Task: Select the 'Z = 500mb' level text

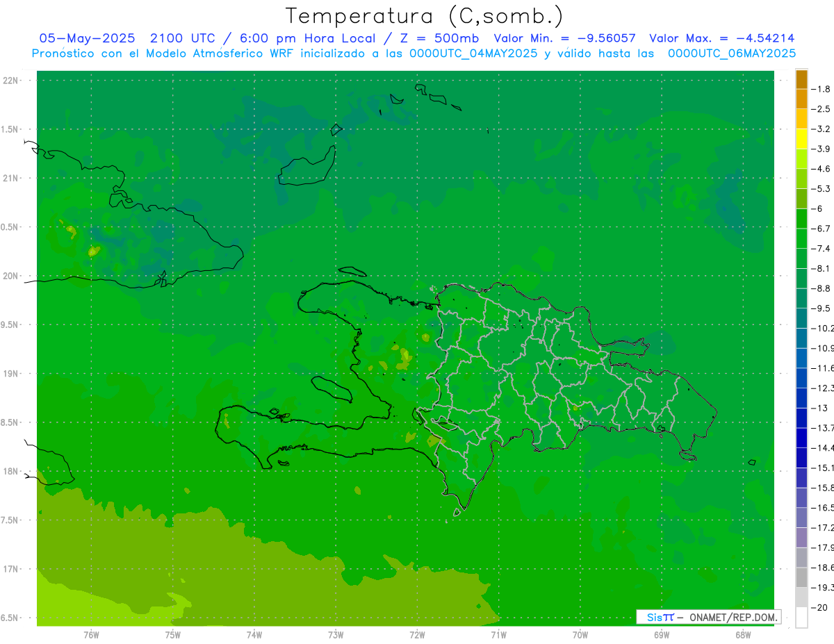Action: pyautogui.click(x=439, y=38)
